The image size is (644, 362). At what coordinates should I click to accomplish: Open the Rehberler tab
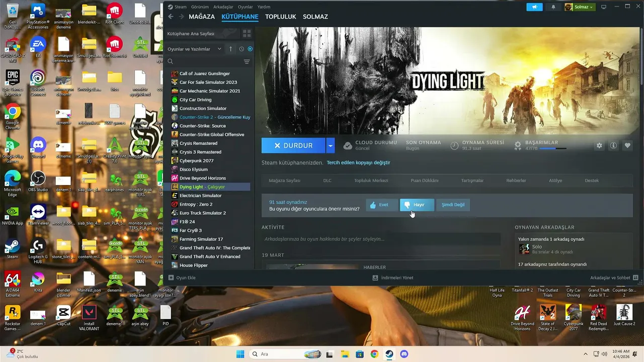click(x=516, y=180)
